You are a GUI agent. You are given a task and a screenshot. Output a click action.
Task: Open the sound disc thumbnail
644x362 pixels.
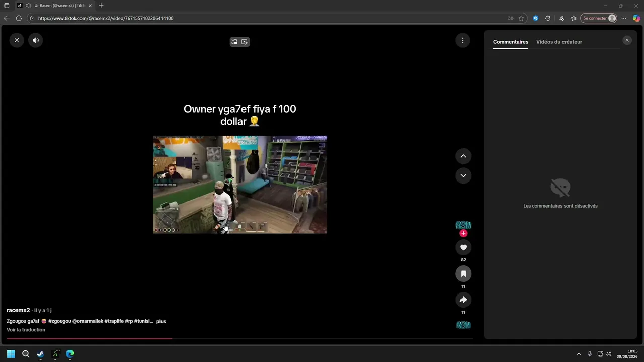(463, 325)
